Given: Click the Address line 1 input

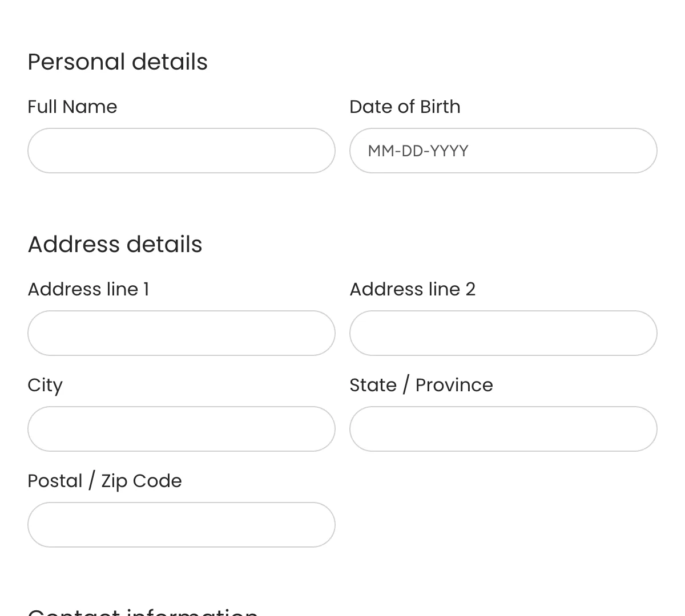Looking at the screenshot, I should pyautogui.click(x=181, y=333).
